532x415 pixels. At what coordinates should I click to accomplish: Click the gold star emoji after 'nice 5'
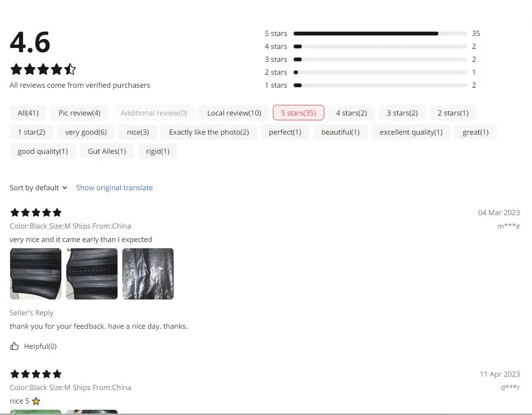36,401
